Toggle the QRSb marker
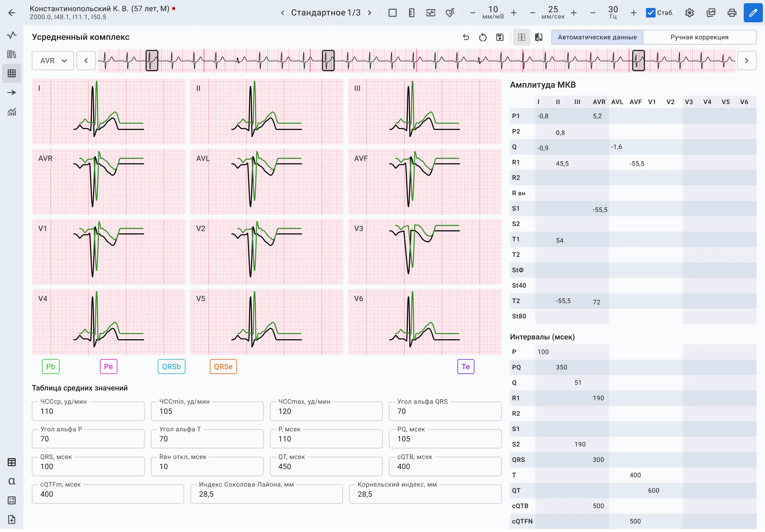Image resolution: width=765 pixels, height=532 pixels. click(171, 367)
